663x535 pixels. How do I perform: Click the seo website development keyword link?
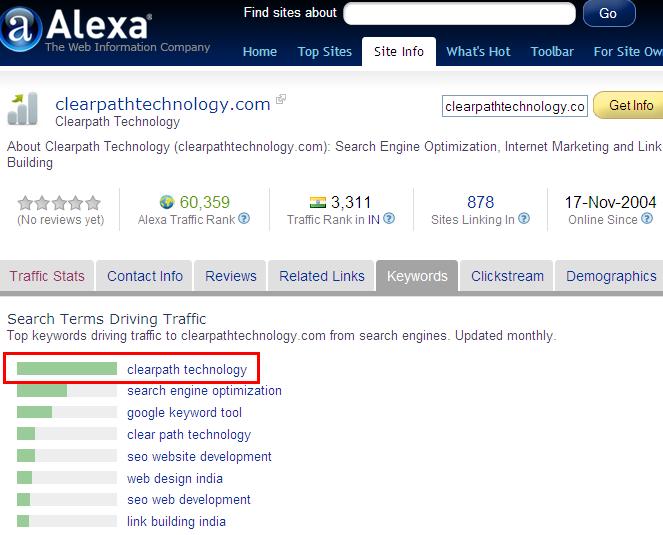tap(199, 456)
